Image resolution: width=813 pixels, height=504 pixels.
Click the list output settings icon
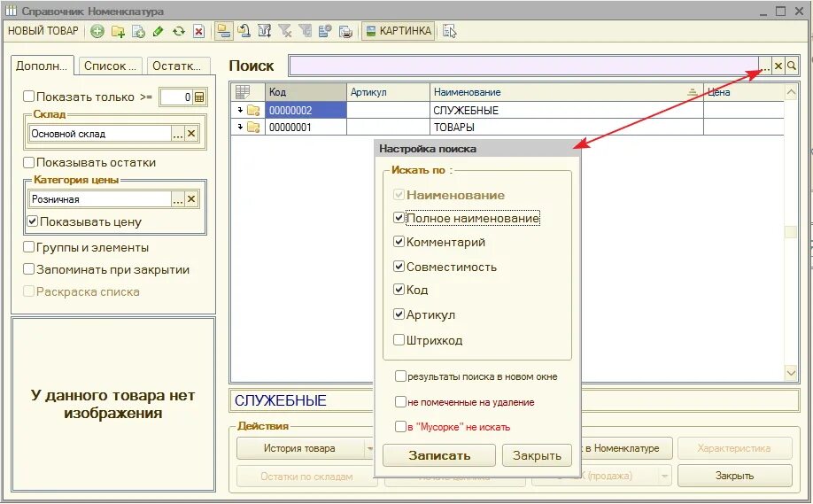click(325, 31)
